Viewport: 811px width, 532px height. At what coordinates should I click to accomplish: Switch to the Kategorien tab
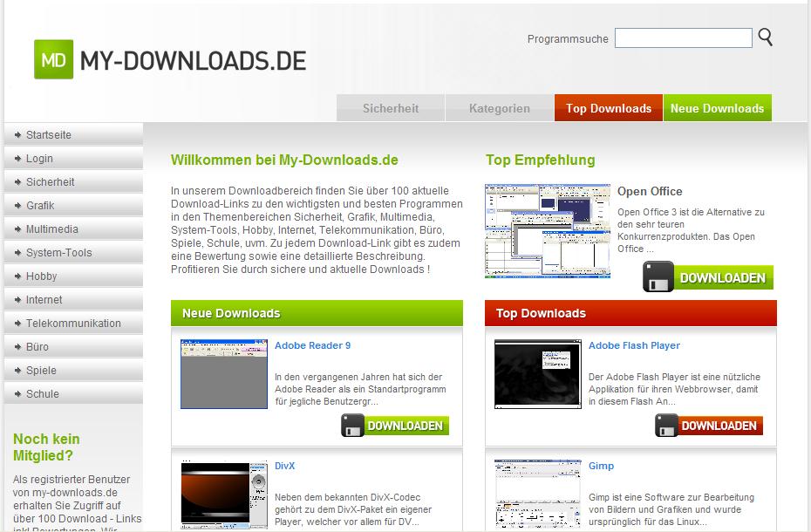click(500, 108)
